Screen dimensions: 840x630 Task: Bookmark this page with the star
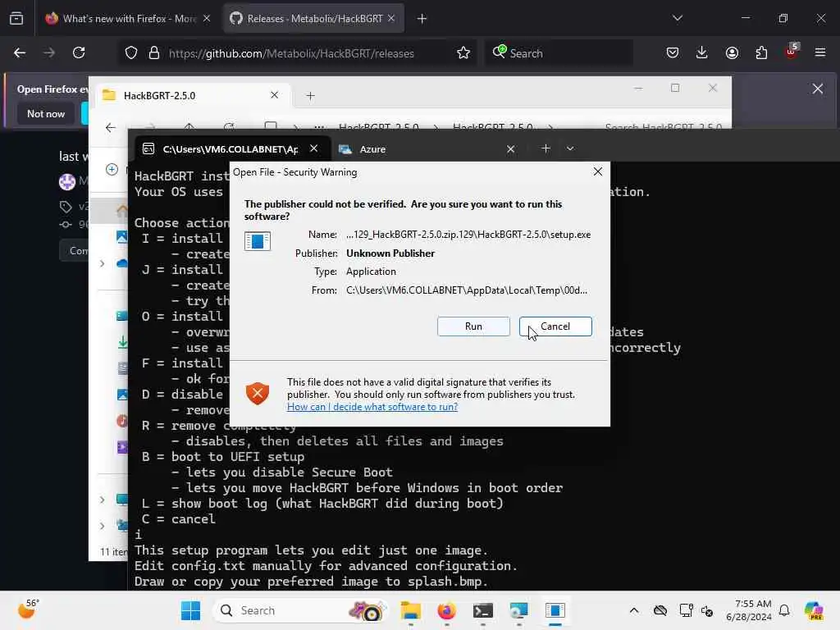point(463,53)
